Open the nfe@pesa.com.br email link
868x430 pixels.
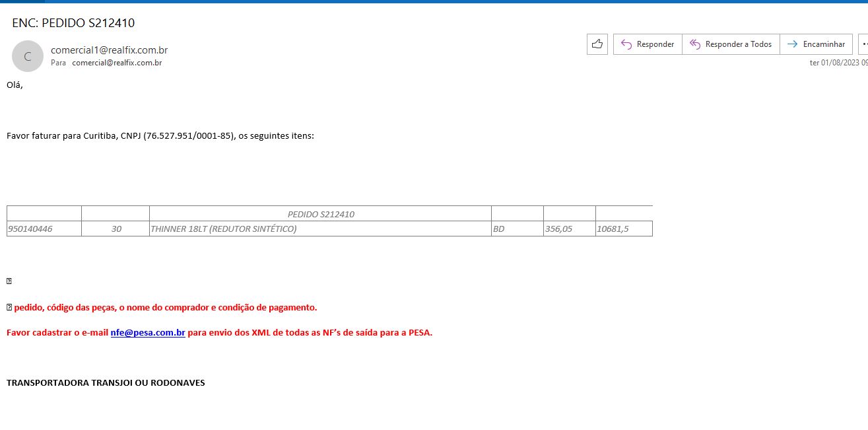pos(147,332)
